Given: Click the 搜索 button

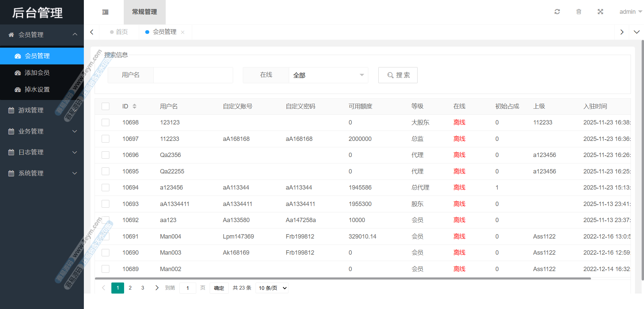Looking at the screenshot, I should pos(398,75).
